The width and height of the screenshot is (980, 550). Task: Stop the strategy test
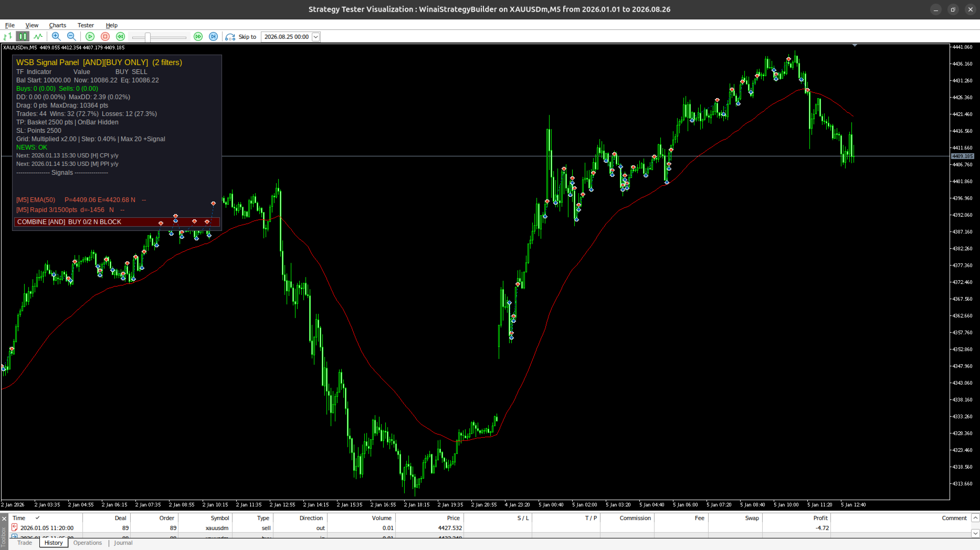pos(105,36)
